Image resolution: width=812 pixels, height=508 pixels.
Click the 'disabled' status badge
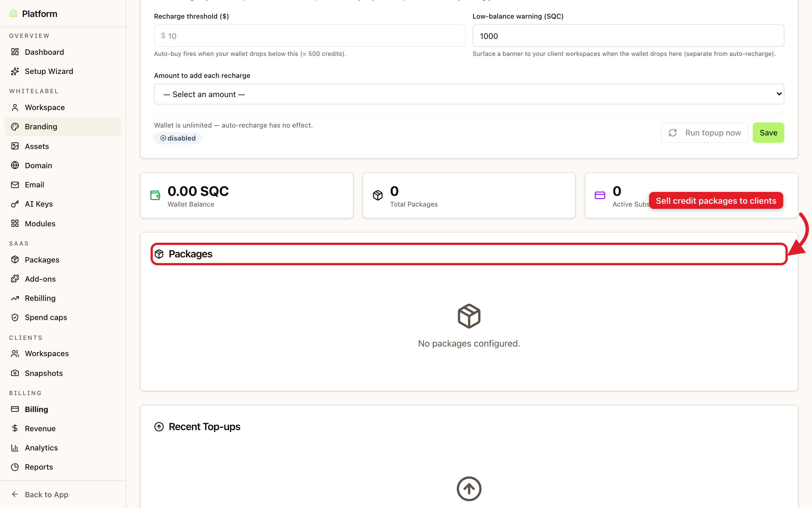click(x=178, y=138)
